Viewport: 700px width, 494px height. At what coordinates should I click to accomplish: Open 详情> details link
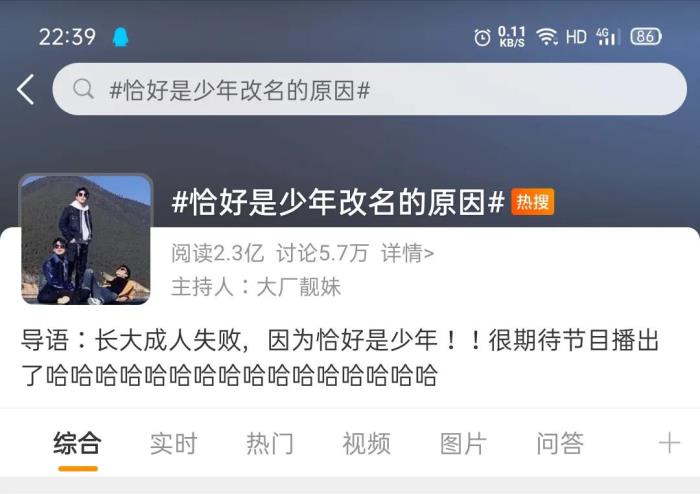(407, 253)
